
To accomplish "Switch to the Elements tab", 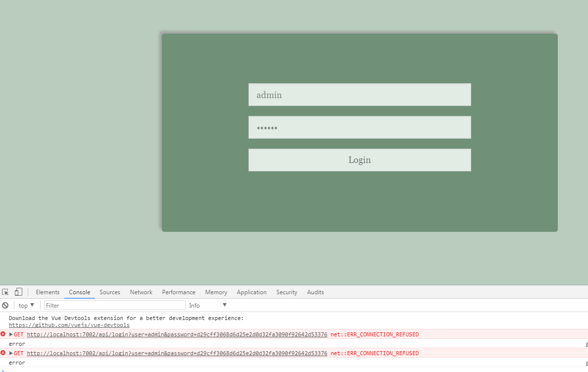I will [48, 292].
